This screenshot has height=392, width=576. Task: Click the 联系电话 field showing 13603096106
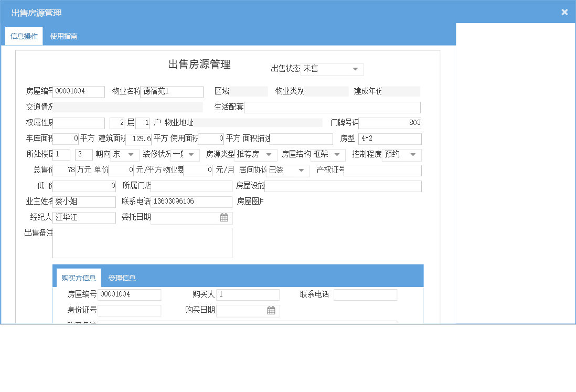point(191,202)
